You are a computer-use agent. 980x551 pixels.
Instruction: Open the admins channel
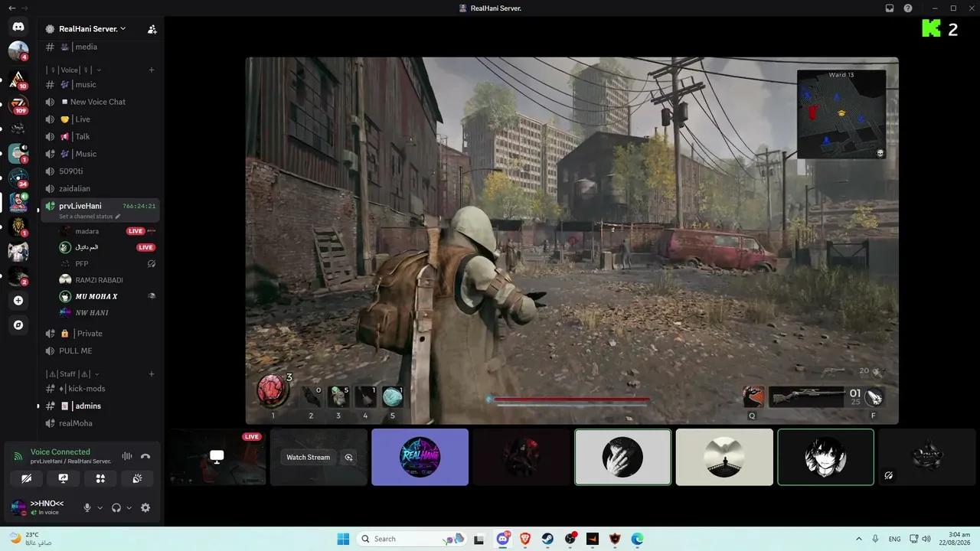tap(100, 406)
